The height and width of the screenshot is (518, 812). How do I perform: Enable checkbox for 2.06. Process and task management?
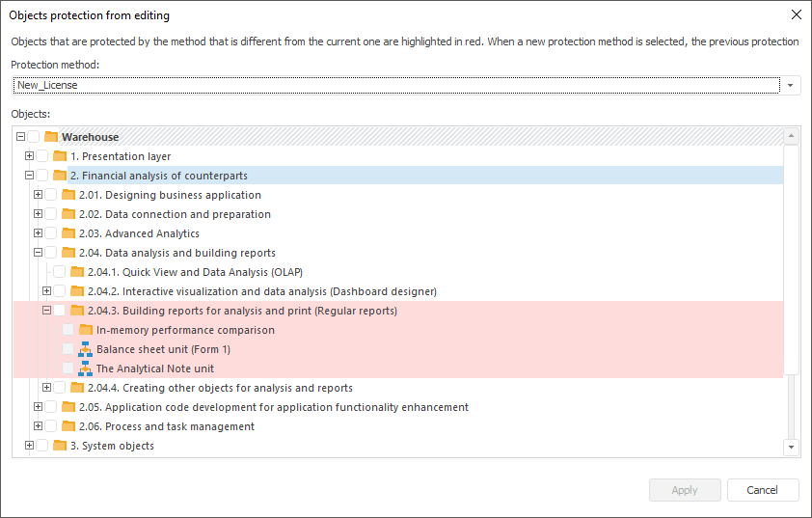pos(51,426)
